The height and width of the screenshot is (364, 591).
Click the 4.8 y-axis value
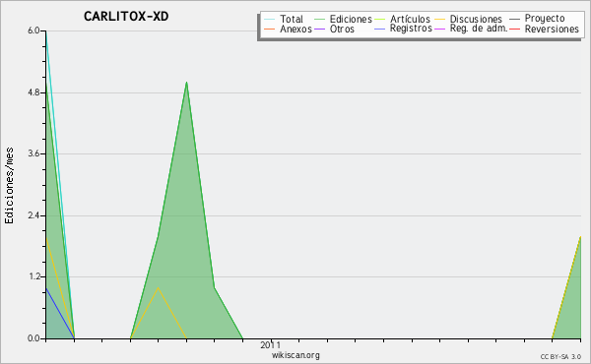[33, 92]
